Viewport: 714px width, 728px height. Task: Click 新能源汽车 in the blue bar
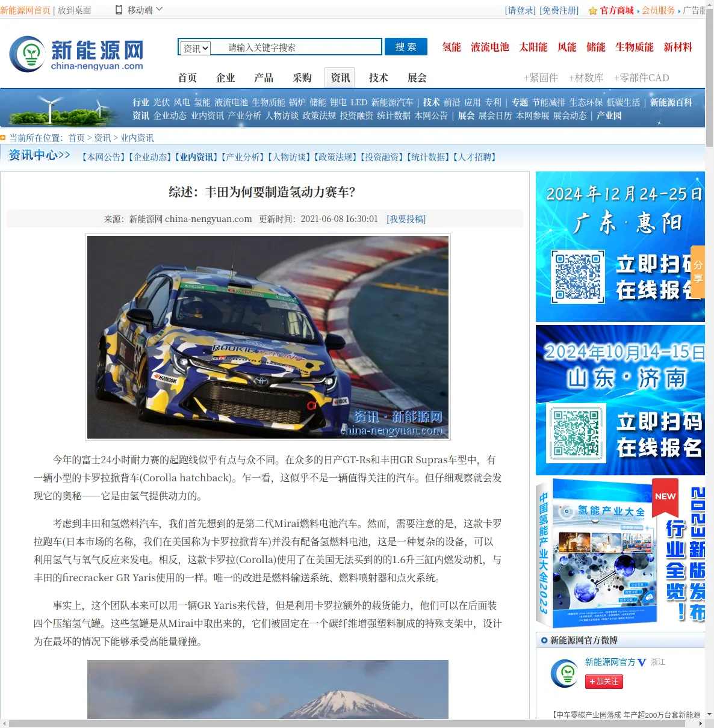click(393, 102)
